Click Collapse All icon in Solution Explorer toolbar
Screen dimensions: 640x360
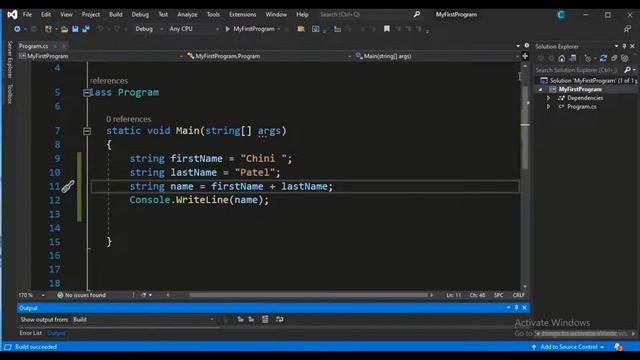(614, 58)
